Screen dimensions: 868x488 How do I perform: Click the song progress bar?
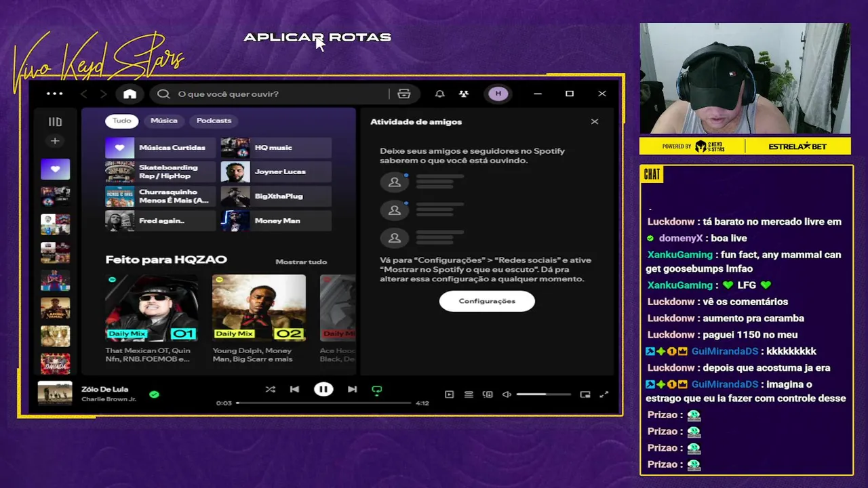click(323, 403)
